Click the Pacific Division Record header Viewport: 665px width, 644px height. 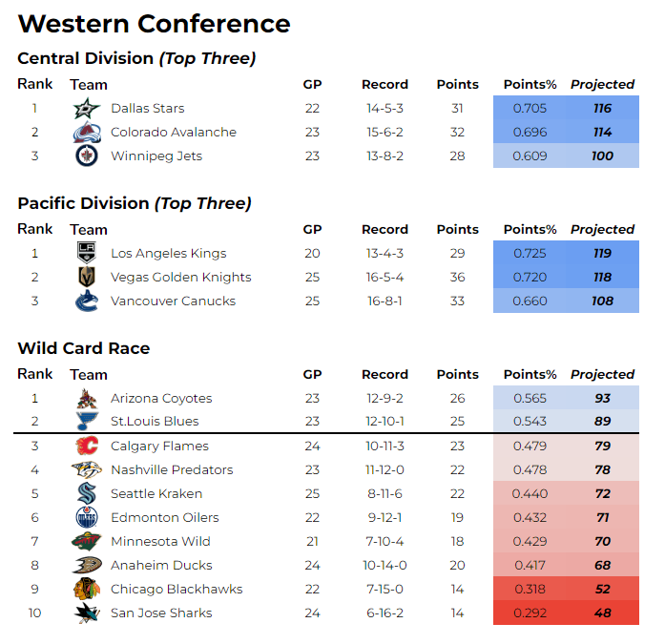[384, 229]
